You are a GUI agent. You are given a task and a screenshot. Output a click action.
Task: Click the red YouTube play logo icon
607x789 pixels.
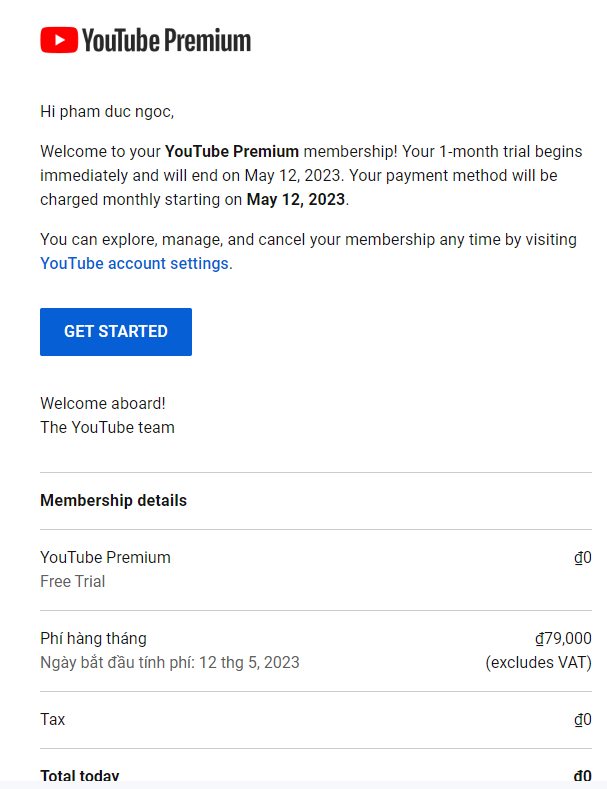click(59, 40)
